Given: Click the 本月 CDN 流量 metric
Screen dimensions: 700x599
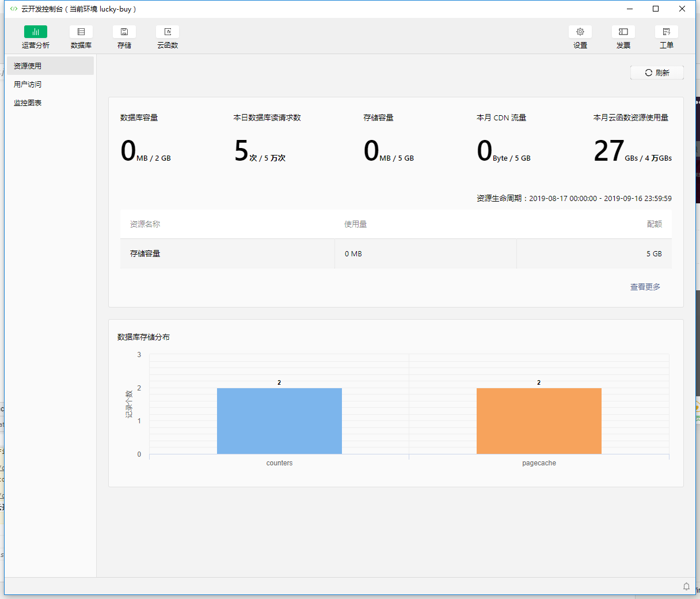Looking at the screenshot, I should 501,117.
